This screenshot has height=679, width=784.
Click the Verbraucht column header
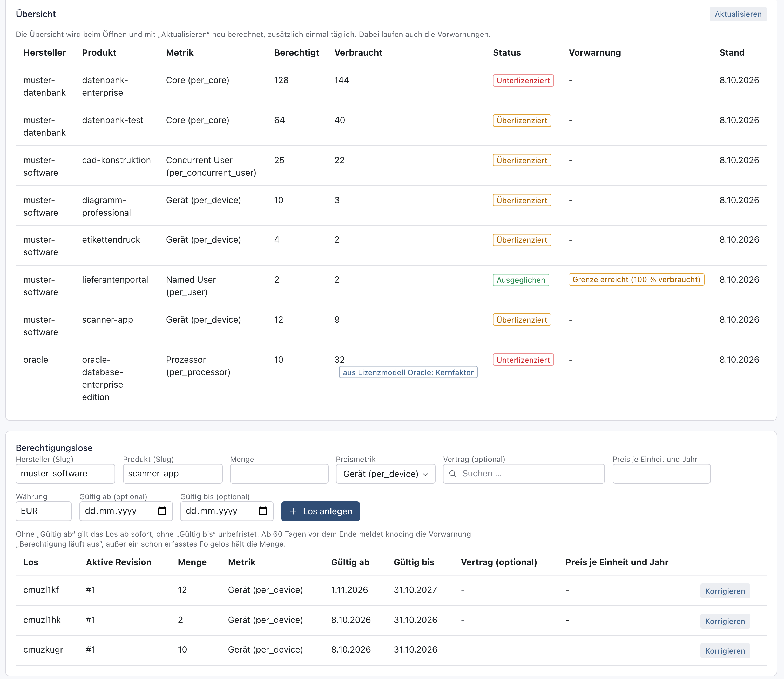[358, 53]
